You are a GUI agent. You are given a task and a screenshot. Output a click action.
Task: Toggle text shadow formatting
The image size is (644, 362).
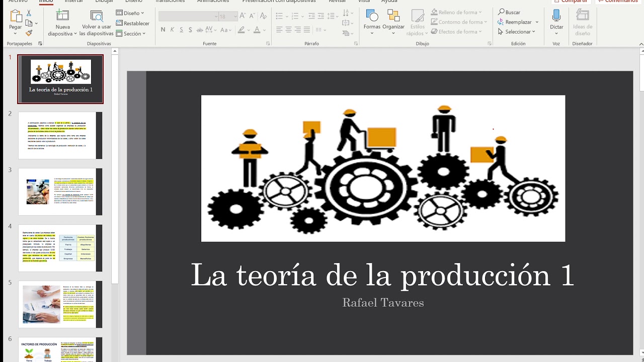(x=190, y=30)
